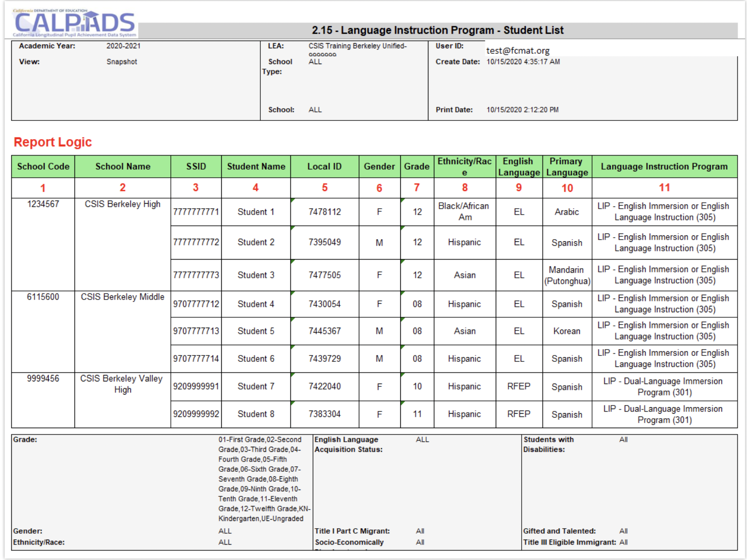Image resolution: width=747 pixels, height=560 pixels.
Task: Click Local ID 7395049
Action: click(324, 242)
